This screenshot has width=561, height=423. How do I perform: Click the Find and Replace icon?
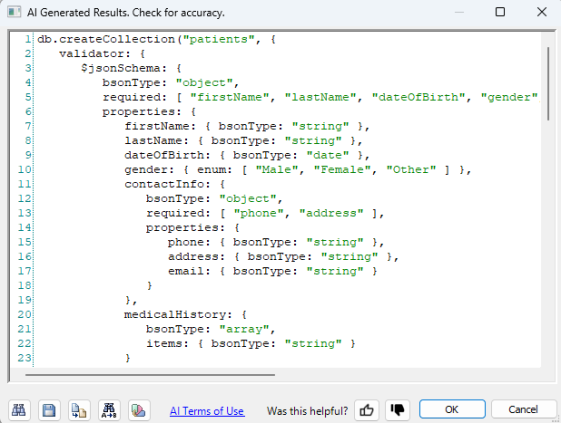[x=109, y=410]
